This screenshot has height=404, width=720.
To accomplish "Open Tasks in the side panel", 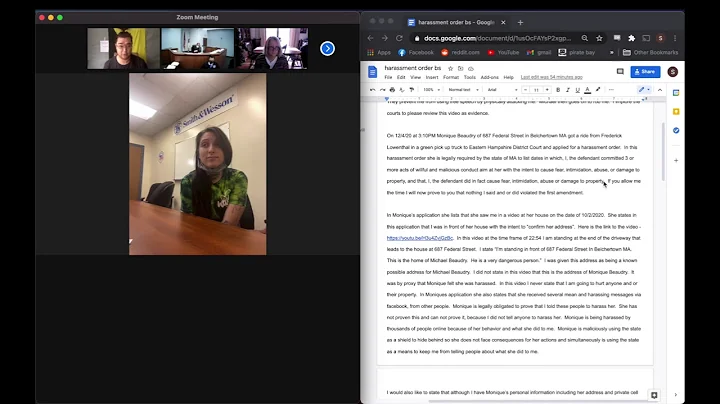I will click(676, 130).
